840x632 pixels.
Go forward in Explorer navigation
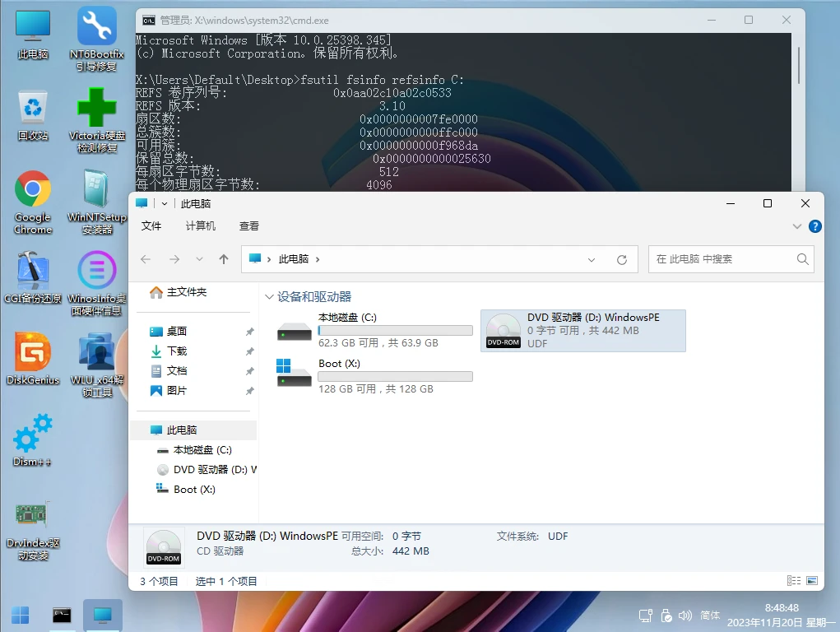tap(174, 259)
